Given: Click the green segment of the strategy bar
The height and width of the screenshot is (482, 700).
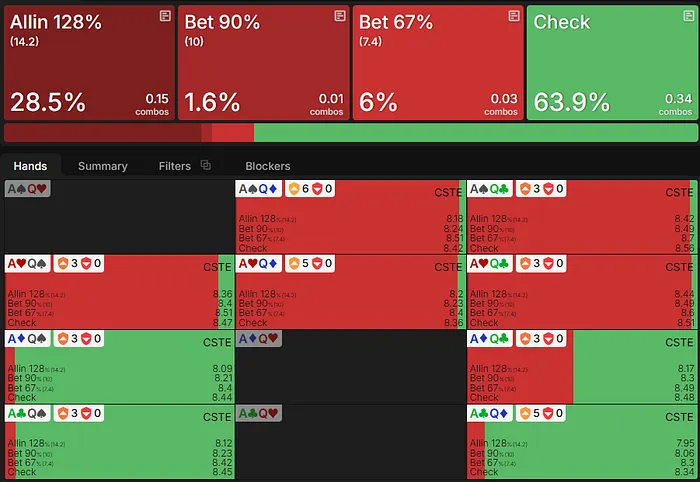Looking at the screenshot, I should point(475,133).
